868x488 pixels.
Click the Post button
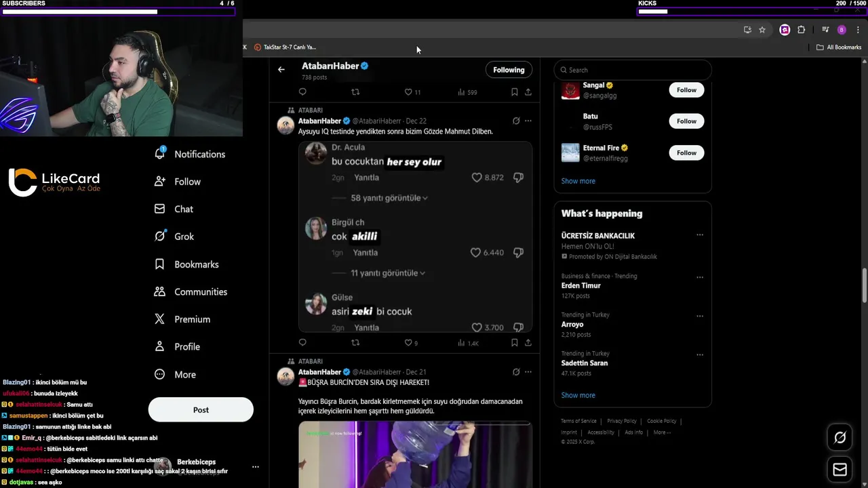201,410
